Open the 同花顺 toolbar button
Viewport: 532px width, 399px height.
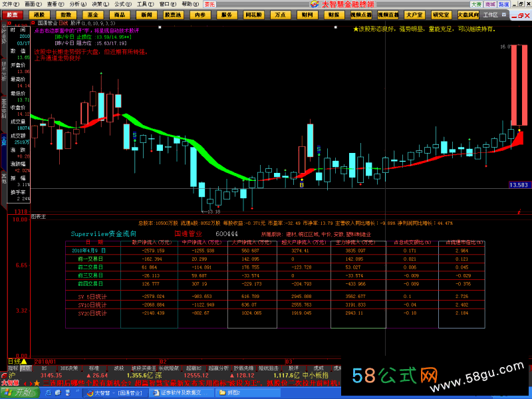253,15
